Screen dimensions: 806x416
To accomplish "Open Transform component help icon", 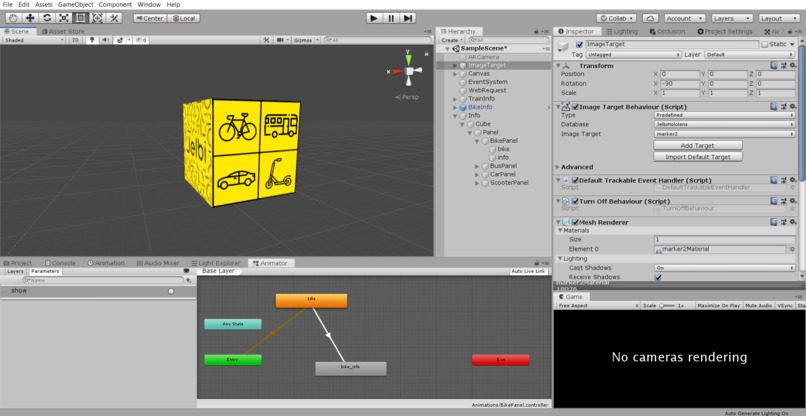I will [774, 65].
